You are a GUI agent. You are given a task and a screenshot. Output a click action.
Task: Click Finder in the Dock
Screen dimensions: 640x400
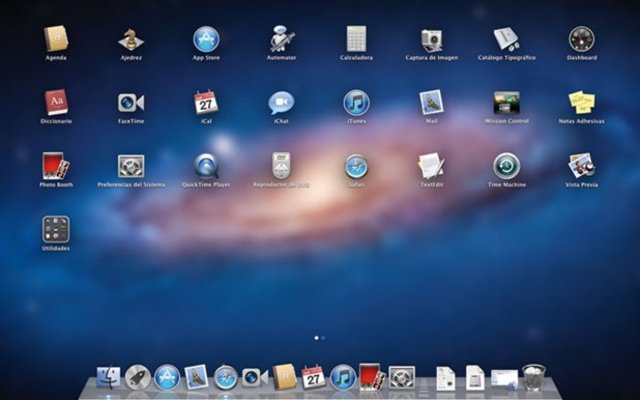click(108, 377)
